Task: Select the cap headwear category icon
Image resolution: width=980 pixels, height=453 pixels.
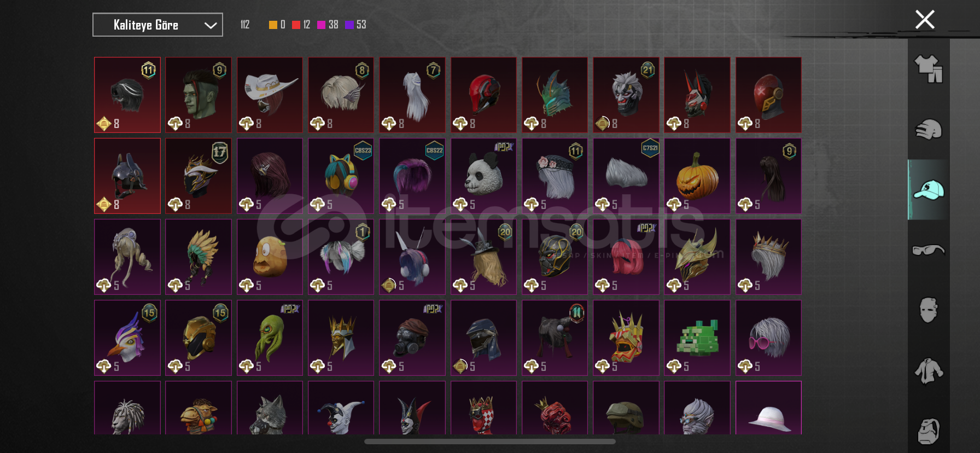Action: 929,190
